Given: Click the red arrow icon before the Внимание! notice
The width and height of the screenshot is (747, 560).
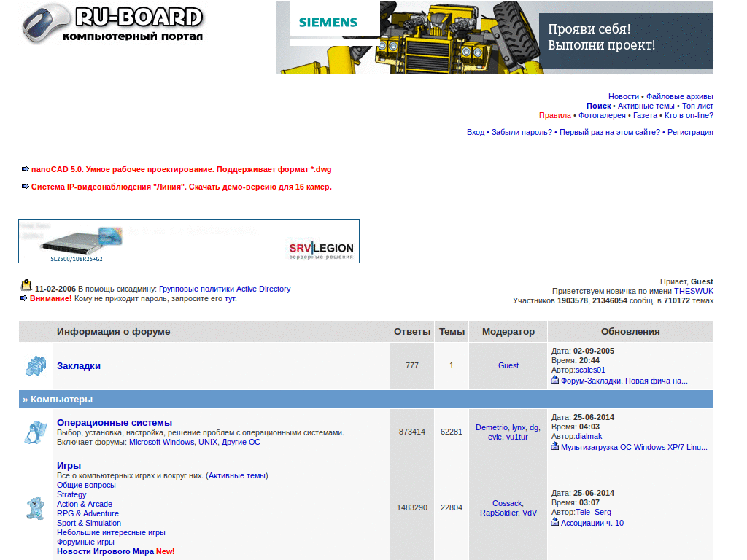Looking at the screenshot, I should [x=23, y=298].
